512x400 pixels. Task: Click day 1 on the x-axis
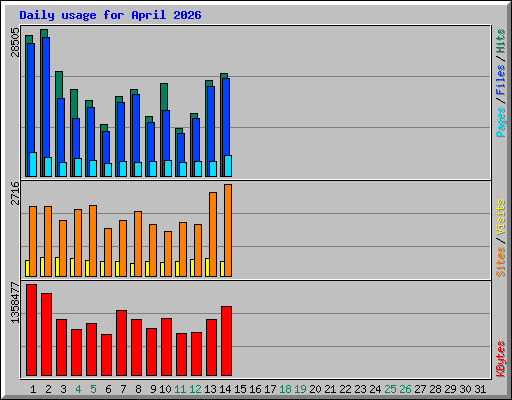(x=33, y=389)
